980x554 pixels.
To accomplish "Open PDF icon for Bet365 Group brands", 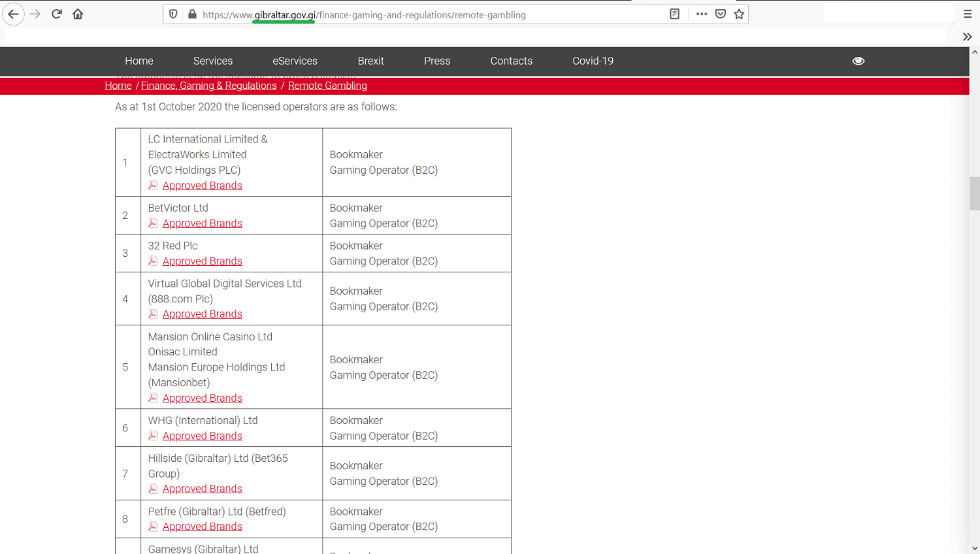I will click(x=153, y=489).
